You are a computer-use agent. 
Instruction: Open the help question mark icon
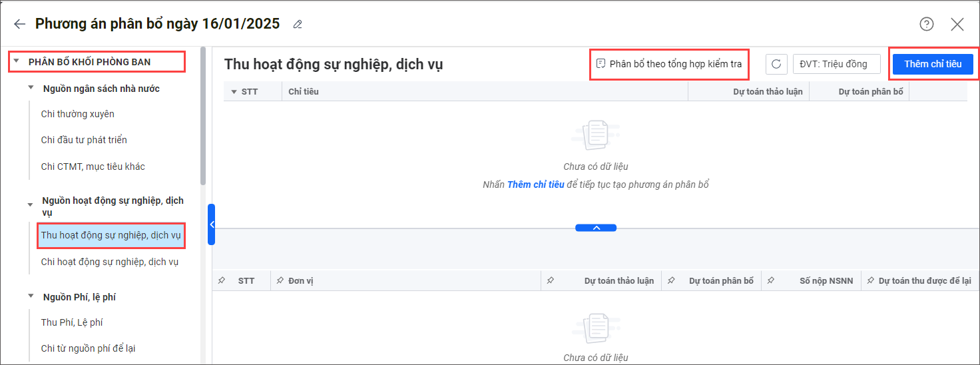pyautogui.click(x=926, y=25)
